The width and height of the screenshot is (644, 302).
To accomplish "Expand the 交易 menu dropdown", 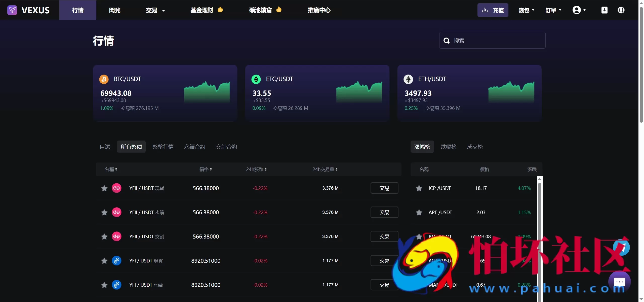I will [155, 10].
